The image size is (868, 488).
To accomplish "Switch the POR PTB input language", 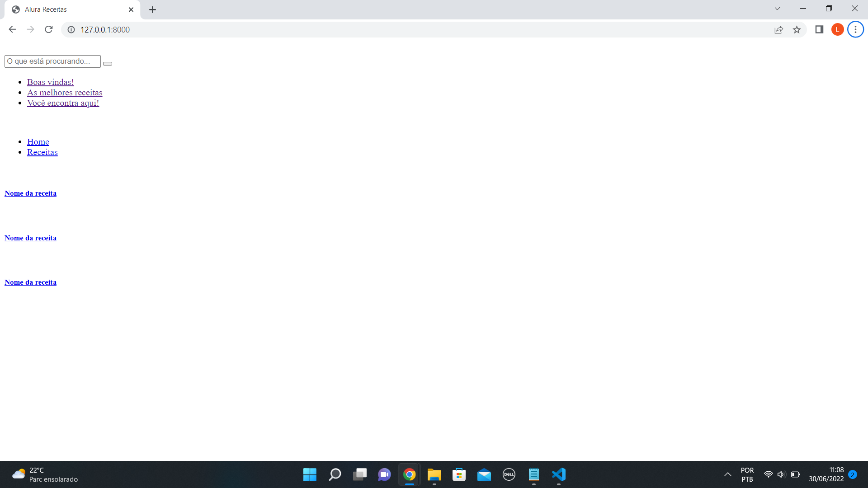I will pos(747,474).
